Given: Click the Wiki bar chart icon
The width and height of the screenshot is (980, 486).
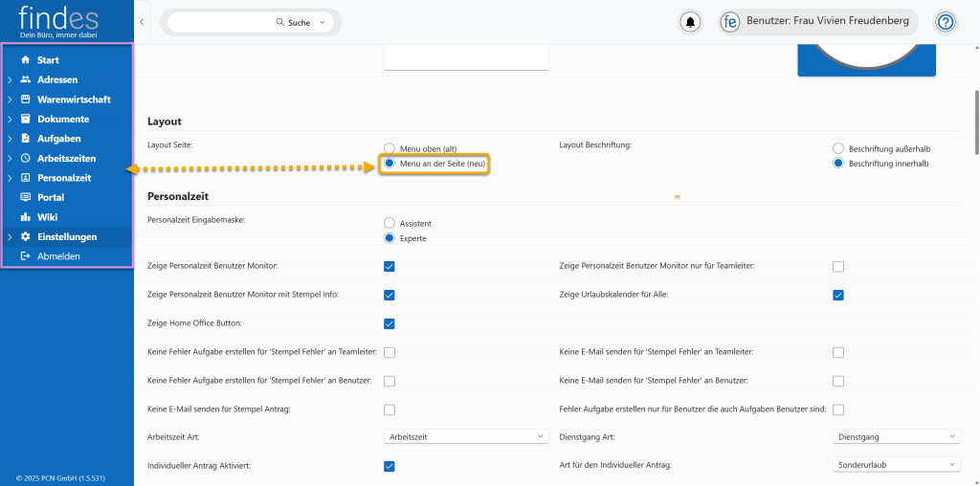Looking at the screenshot, I should pos(26,217).
